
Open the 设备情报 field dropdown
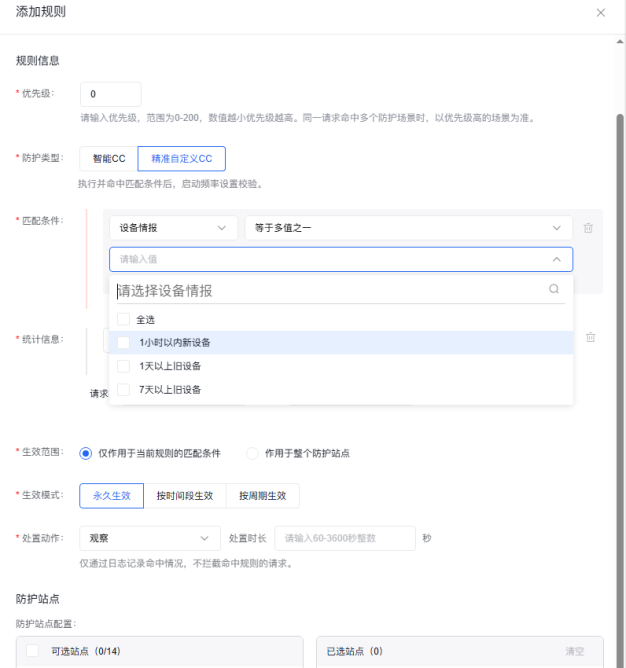[x=173, y=228]
